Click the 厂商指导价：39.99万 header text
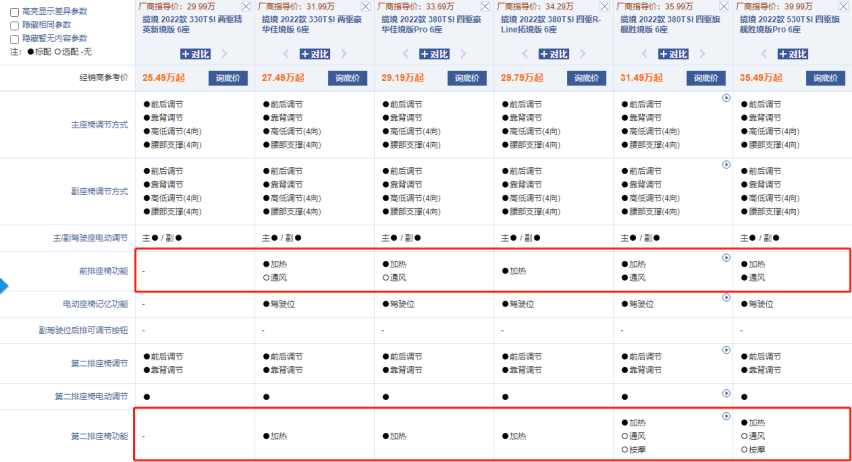The width and height of the screenshot is (852, 462). [x=774, y=7]
